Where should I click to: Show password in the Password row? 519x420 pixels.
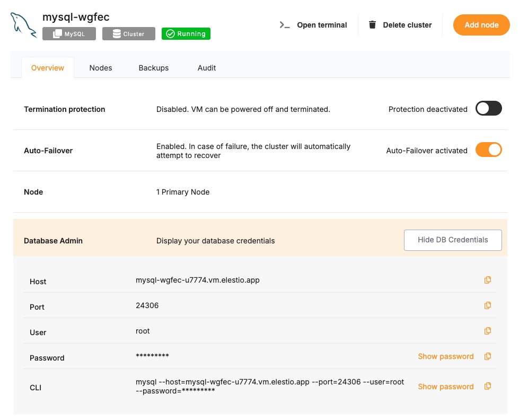pyautogui.click(x=445, y=356)
